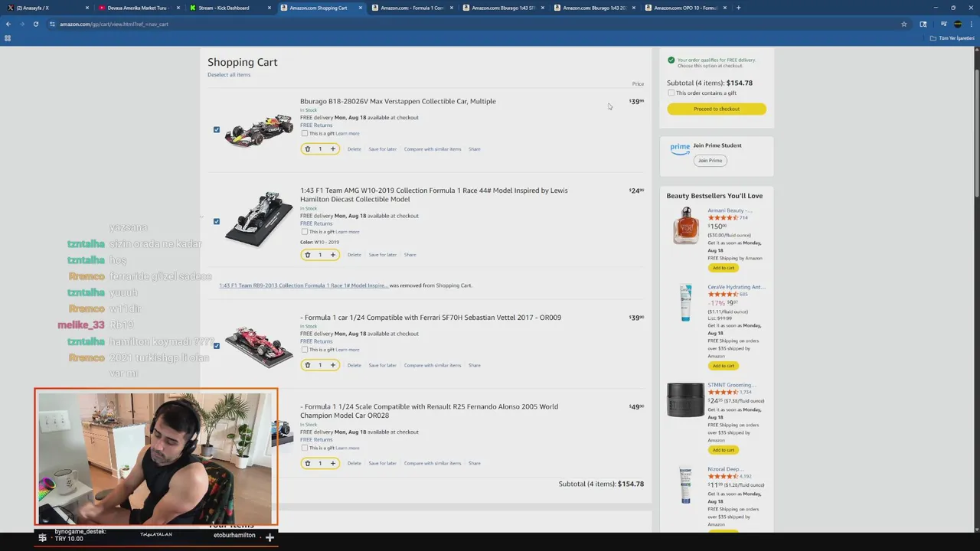The width and height of the screenshot is (980, 551).
Task: Click the browser forward arrow
Action: (22, 24)
